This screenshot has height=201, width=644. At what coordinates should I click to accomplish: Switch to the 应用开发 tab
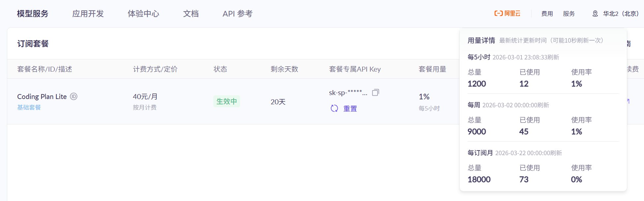click(x=88, y=14)
